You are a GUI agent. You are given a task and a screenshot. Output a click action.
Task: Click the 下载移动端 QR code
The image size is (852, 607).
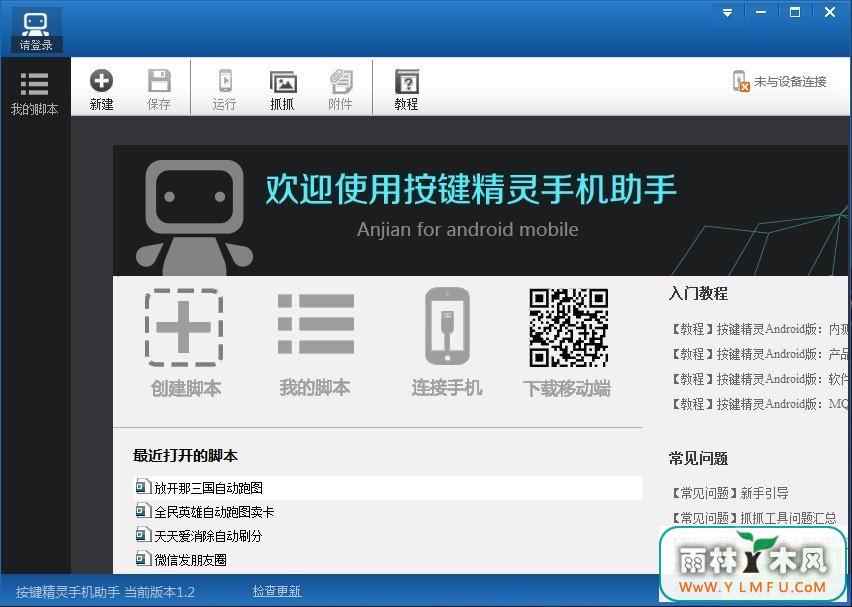(x=568, y=328)
